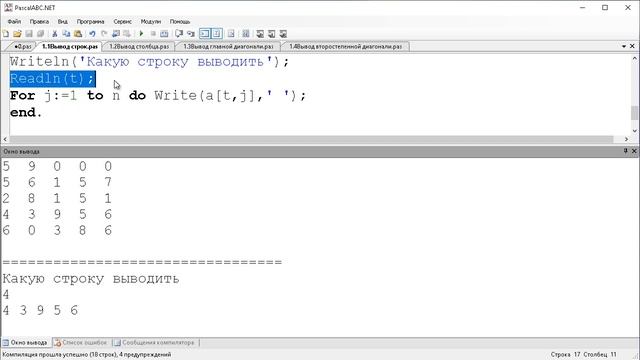Open the Модули menu
Viewport: 640px width, 360px height.
(x=151, y=21)
